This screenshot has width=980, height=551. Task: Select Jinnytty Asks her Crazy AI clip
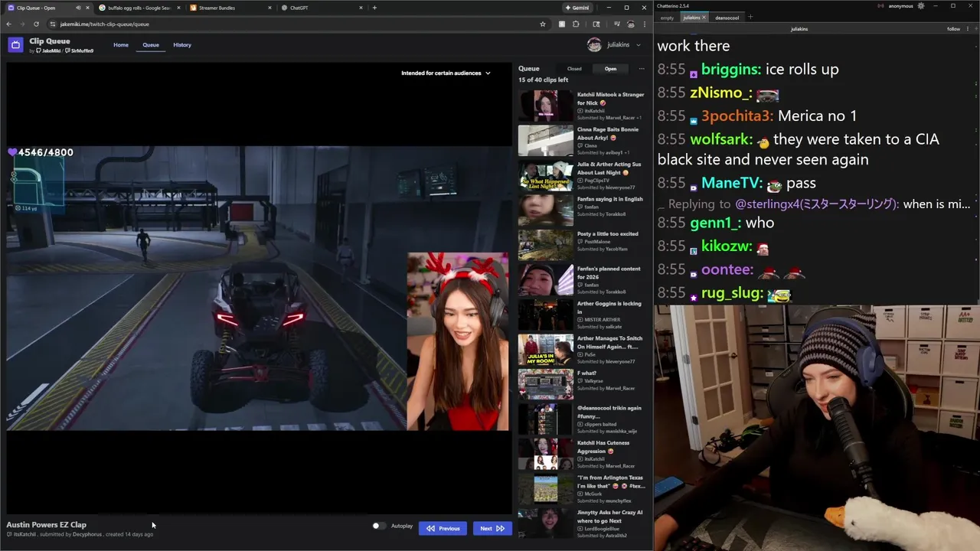[582, 523]
